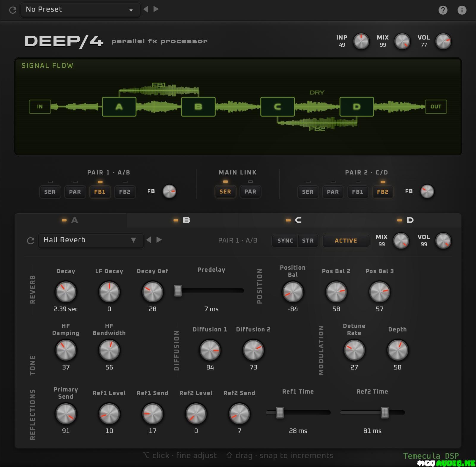Reset the Hall Reverb effect preset
The width and height of the screenshot is (476, 467).
(31, 240)
